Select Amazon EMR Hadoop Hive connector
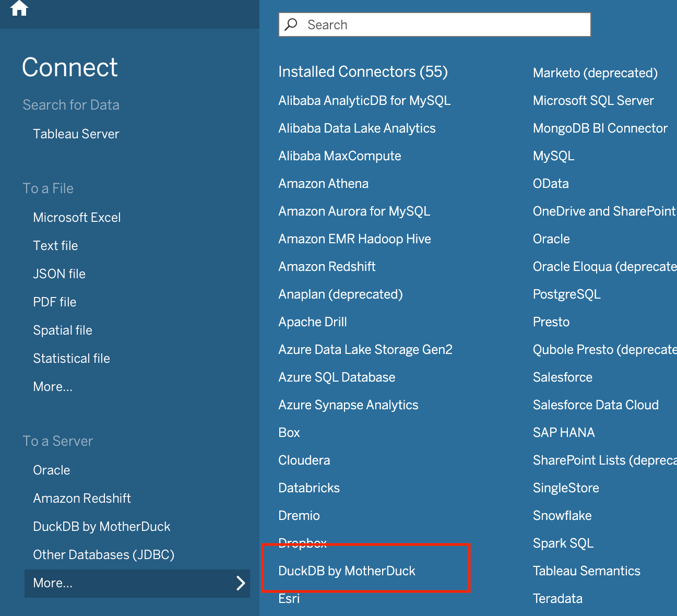Screen dimensions: 677x616 355,239
